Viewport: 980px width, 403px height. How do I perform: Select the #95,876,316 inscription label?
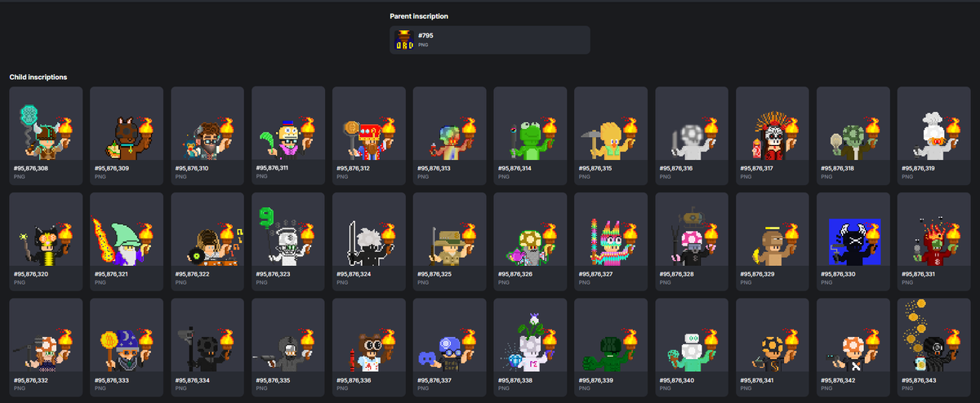pyautogui.click(x=676, y=168)
